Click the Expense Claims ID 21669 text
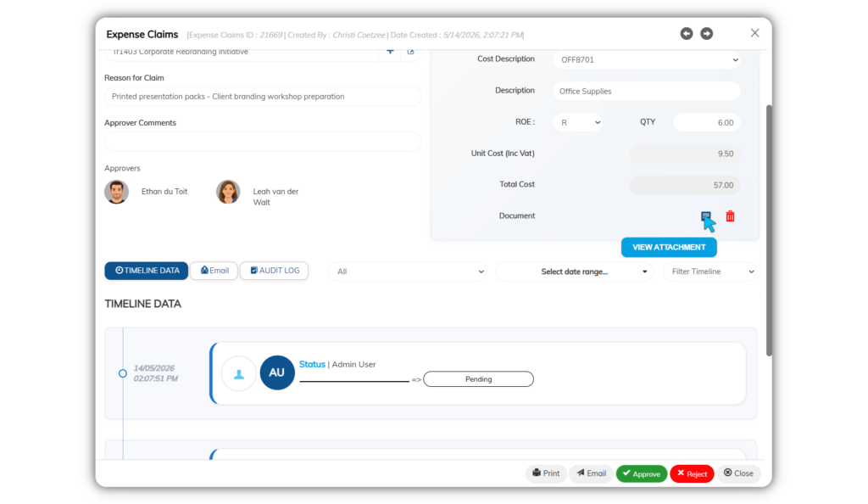This screenshot has width=868, height=504. pos(236,35)
